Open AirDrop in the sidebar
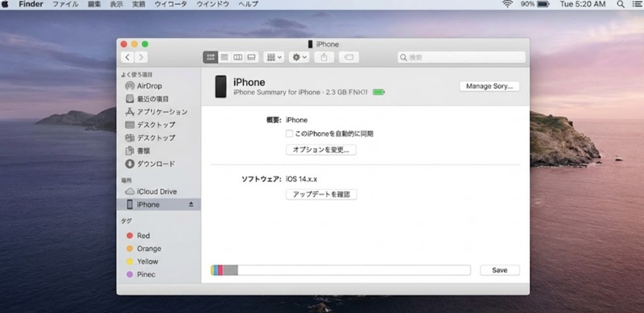The width and height of the screenshot is (644, 313). (x=159, y=86)
